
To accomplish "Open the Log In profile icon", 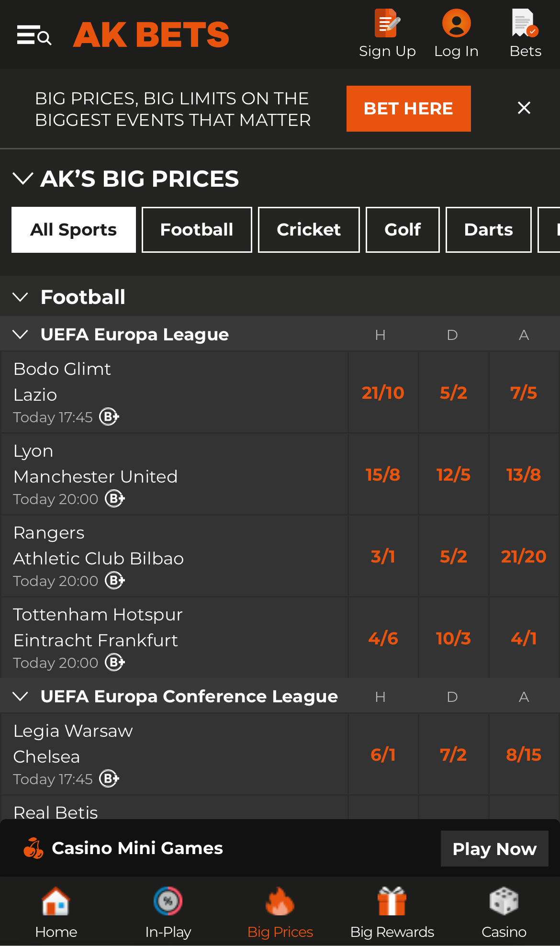I will coord(456,23).
